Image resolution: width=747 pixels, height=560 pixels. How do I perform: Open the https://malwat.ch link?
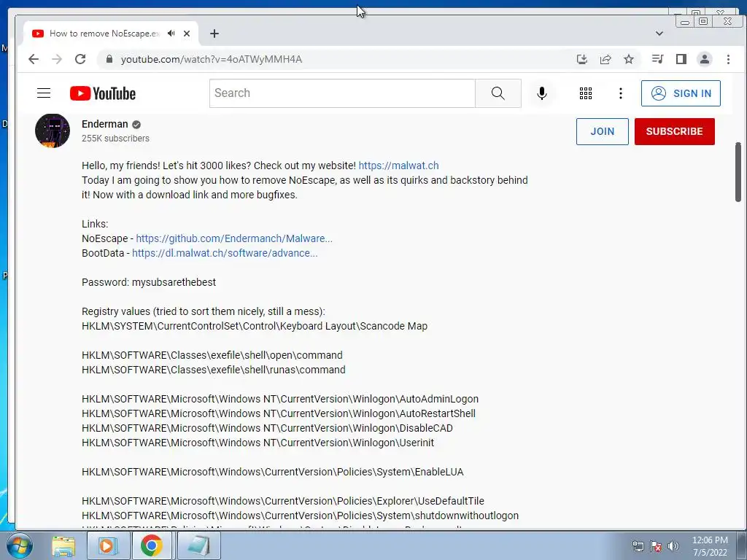(399, 166)
